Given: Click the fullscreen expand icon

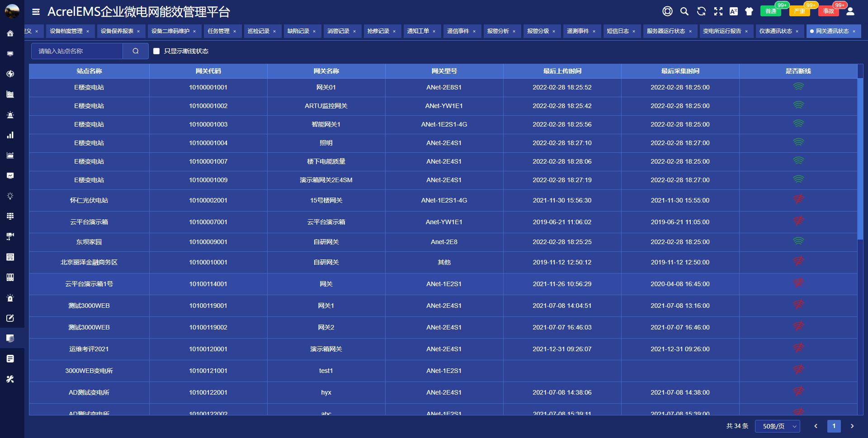Looking at the screenshot, I should 718,11.
